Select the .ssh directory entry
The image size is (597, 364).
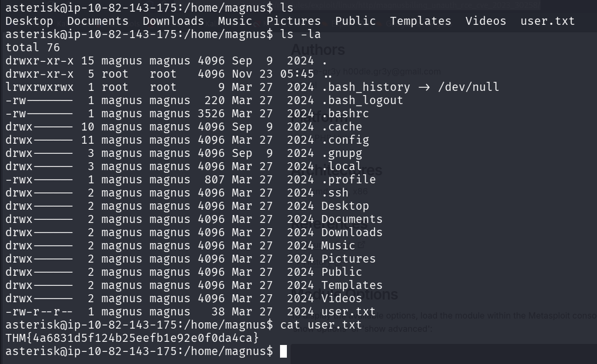(x=335, y=192)
